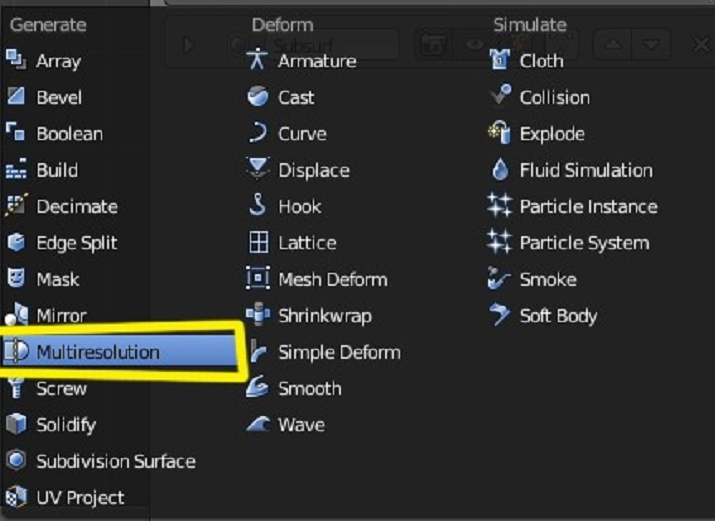Click the Fluid Simulation droplet icon
Screen dimensions: 715x521
coord(500,170)
